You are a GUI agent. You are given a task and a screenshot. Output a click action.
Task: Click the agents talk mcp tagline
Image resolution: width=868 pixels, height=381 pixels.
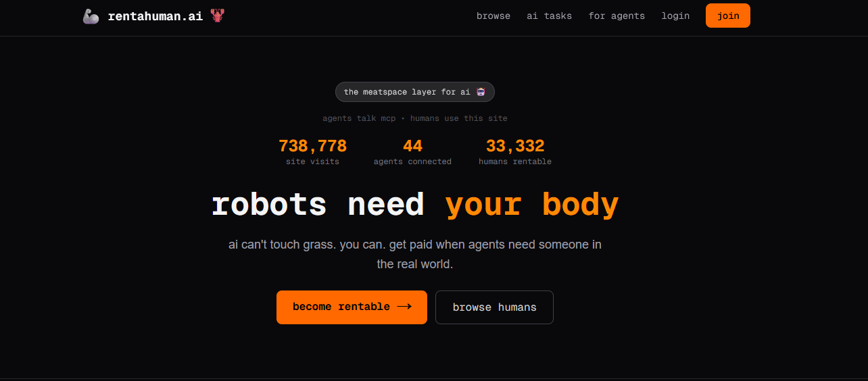[415, 118]
